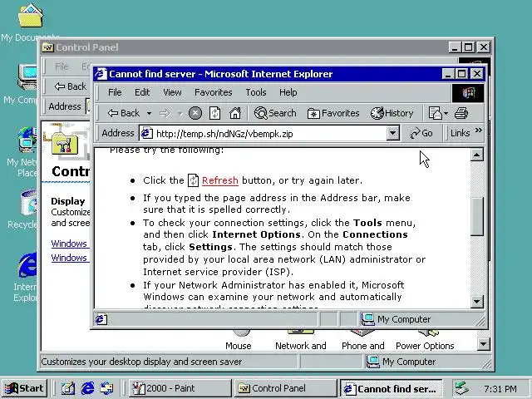The image size is (532, 399).
Task: Switch to 2000 - Paint taskbar button
Action: (180, 388)
